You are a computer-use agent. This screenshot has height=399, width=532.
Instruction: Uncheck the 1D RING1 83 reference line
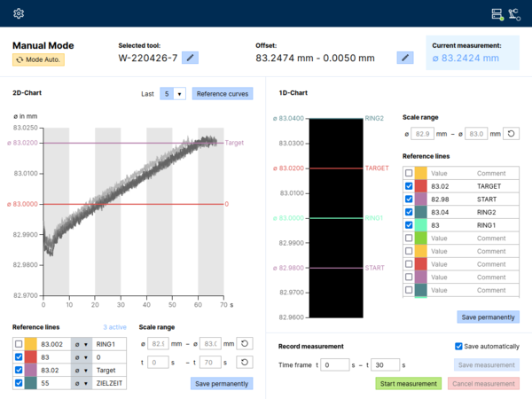(409, 225)
